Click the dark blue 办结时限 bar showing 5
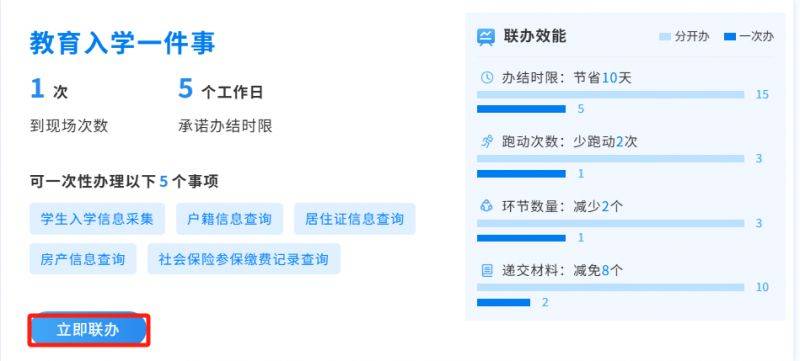This screenshot has height=361, width=800. pyautogui.click(x=521, y=109)
